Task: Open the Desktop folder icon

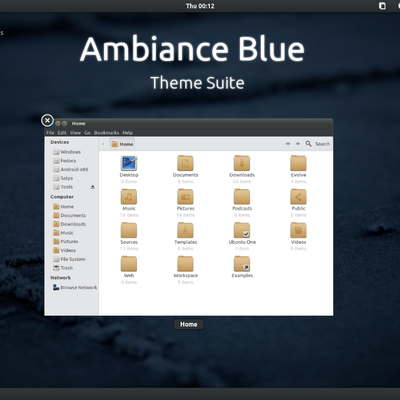Action: 129,163
